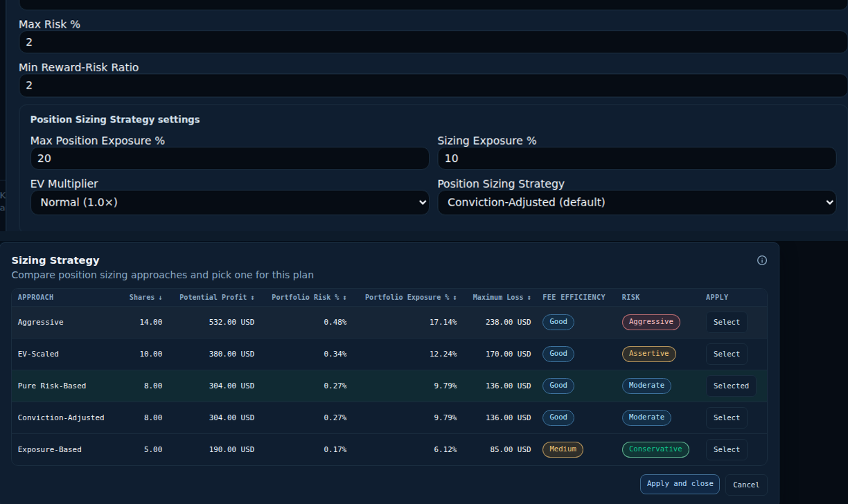Click the Pure Risk-Based row name
The height and width of the screenshot is (504, 848).
pos(52,386)
